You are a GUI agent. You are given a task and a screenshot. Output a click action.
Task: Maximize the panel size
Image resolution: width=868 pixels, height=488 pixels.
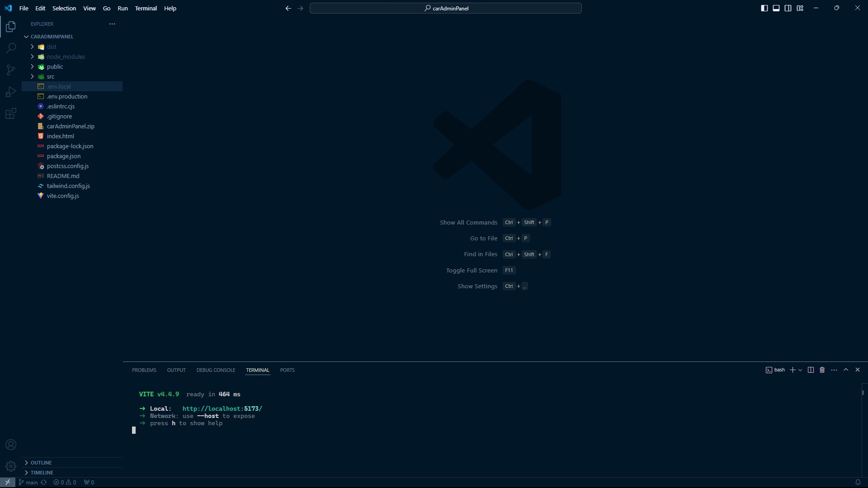[x=846, y=370]
